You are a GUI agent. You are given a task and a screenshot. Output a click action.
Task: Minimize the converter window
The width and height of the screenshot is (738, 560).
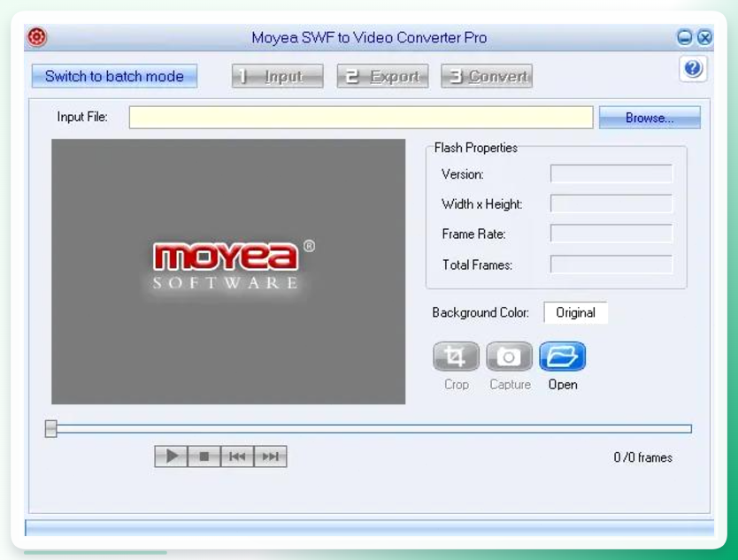click(x=684, y=37)
